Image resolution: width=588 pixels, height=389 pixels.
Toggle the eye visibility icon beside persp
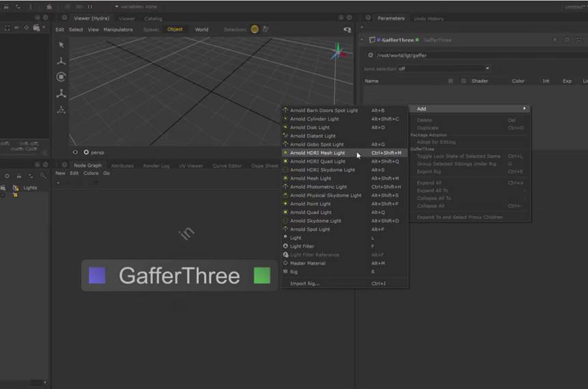pyautogui.click(x=75, y=152)
